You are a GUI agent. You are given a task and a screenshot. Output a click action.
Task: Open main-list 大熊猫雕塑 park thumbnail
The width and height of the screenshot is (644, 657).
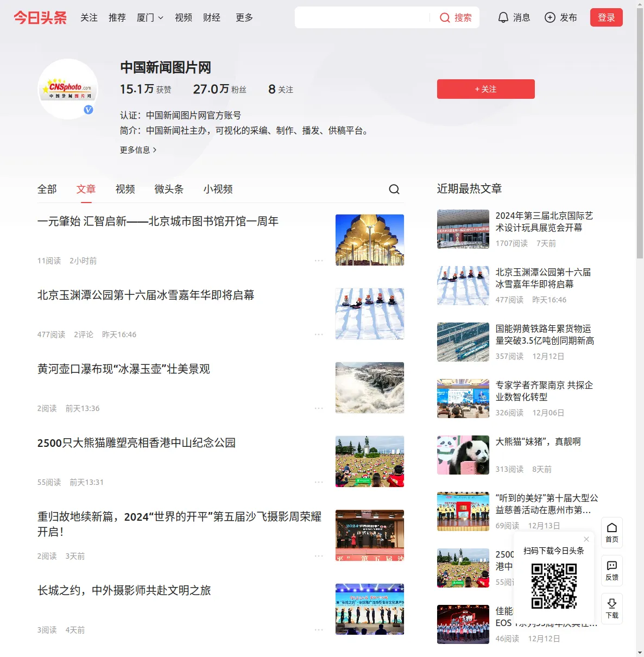[370, 462]
